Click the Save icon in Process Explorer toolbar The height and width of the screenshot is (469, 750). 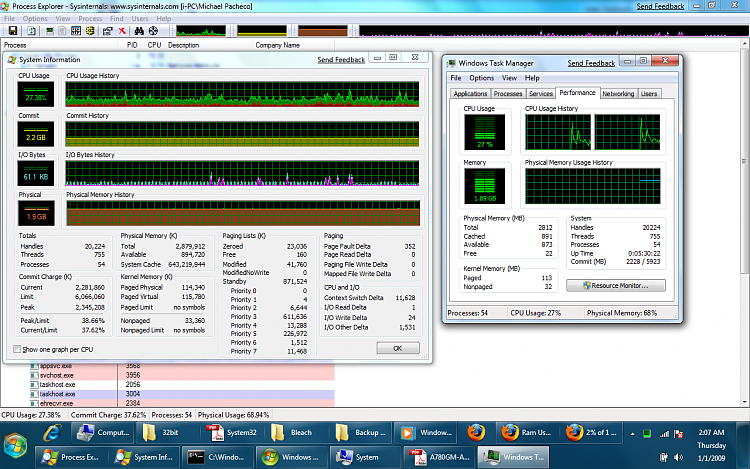point(13,31)
